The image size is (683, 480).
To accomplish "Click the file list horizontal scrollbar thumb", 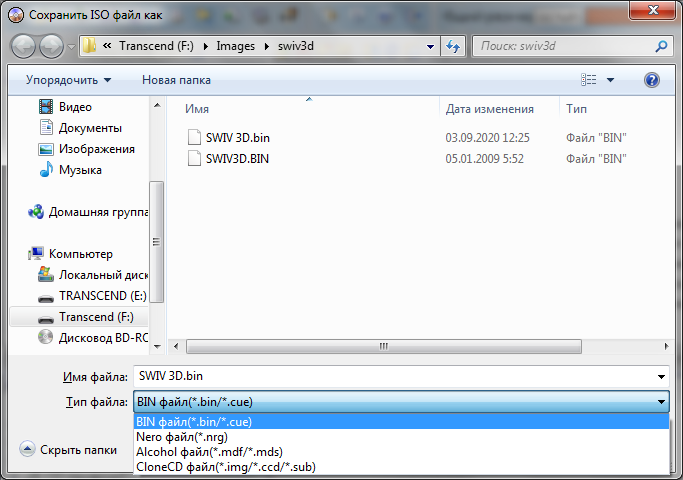I will pyautogui.click(x=384, y=347).
